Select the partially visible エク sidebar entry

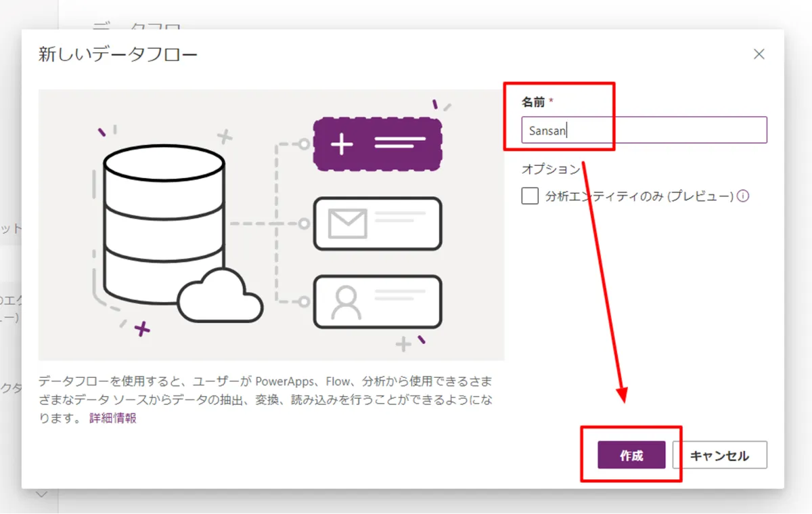12,300
